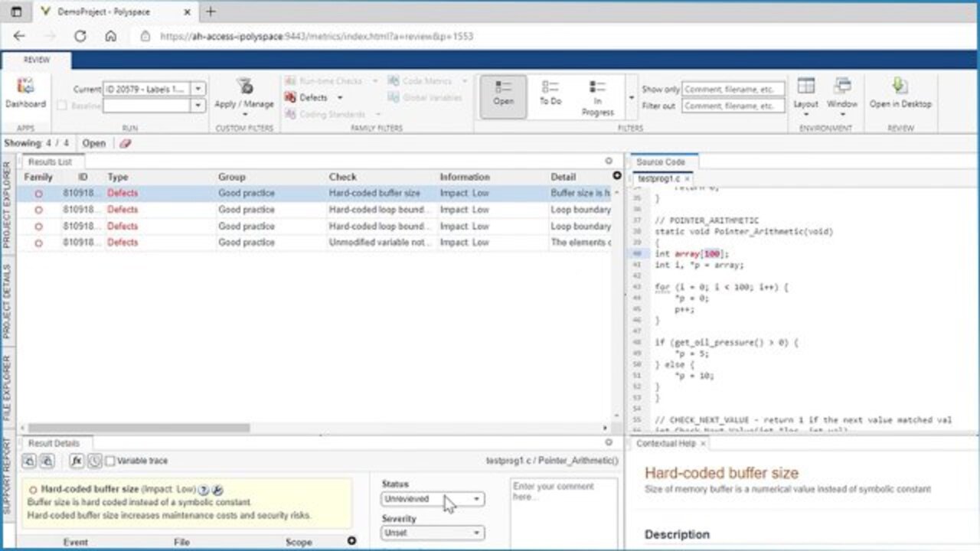
Task: Open the Severity dropdown showing Unset
Action: tap(433, 533)
